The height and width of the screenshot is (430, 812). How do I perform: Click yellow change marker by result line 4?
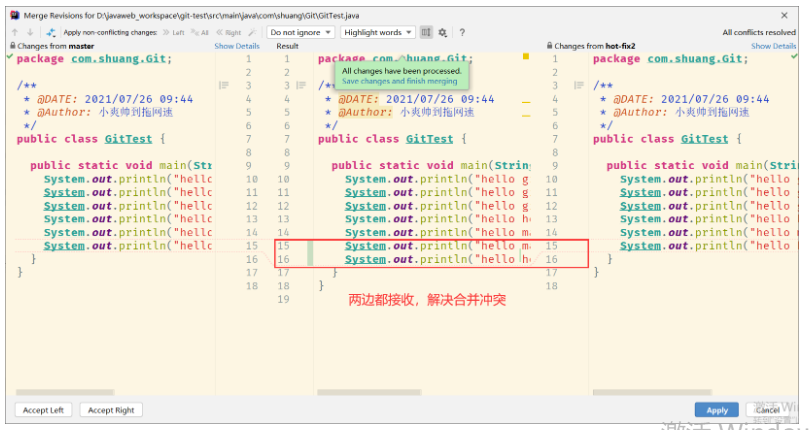(x=526, y=103)
